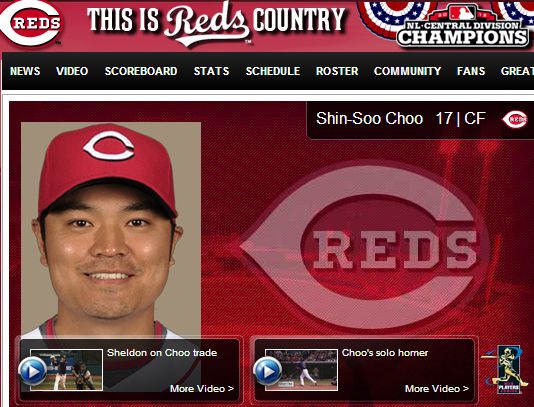
Task: Click More Video under Sheldon clip
Action: point(202,389)
